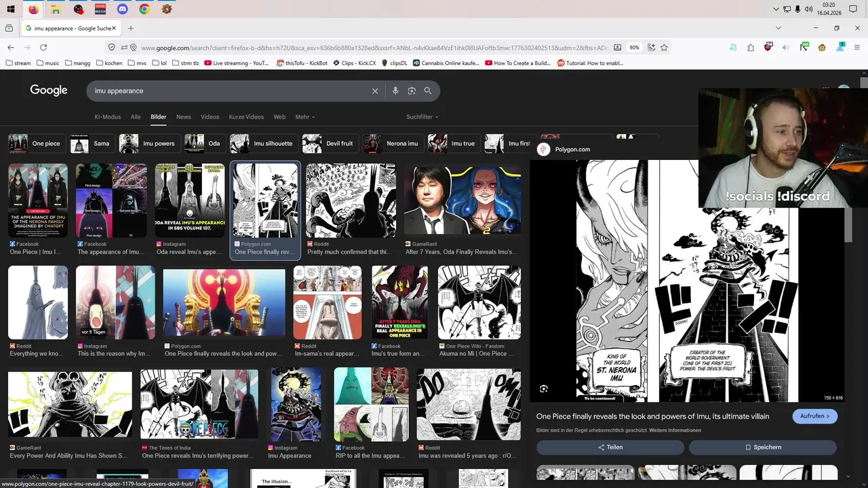Image resolution: width=868 pixels, height=488 pixels.
Task: Open Reddit Pretty much confirmed thumbnail
Action: [351, 200]
